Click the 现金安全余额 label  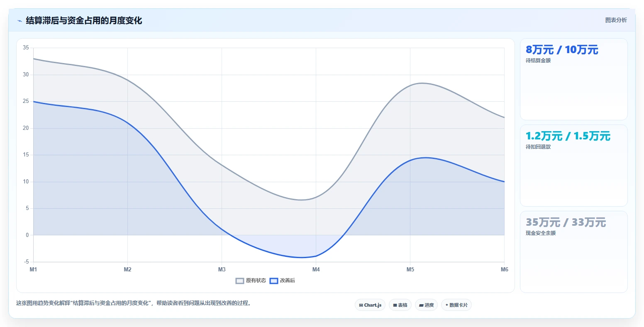[x=541, y=233]
